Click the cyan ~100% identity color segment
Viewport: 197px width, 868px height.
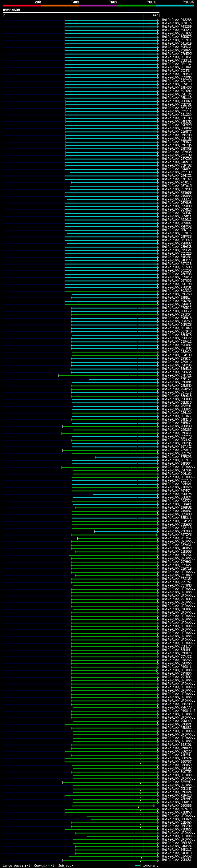pos(175,6)
